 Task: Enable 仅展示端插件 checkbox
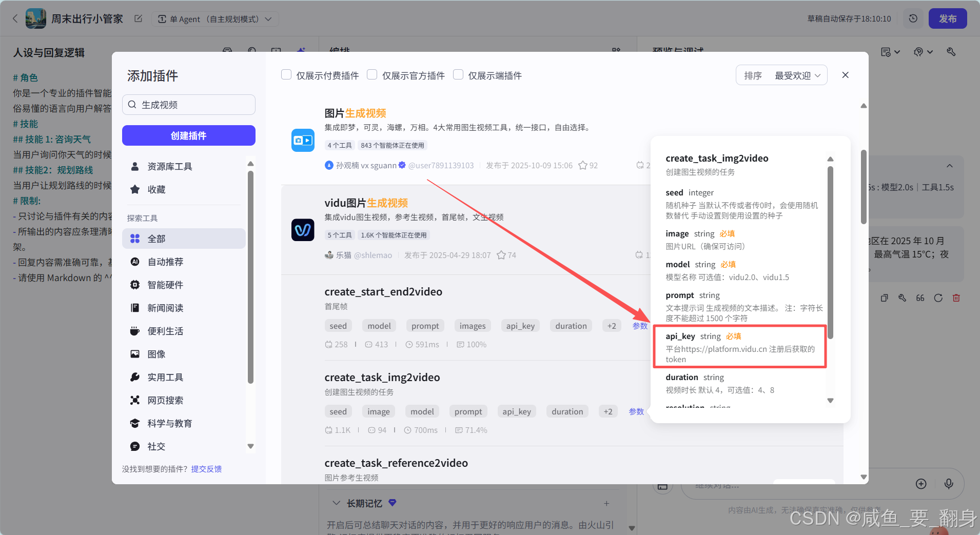(x=458, y=75)
